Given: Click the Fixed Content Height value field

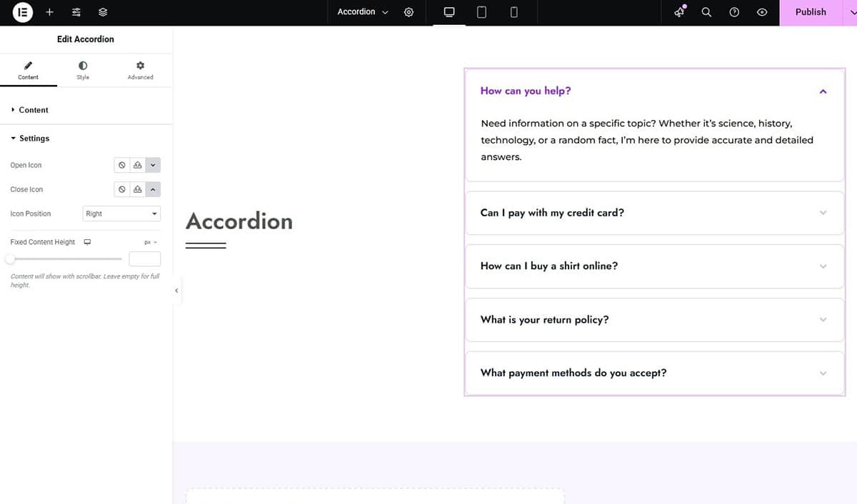Looking at the screenshot, I should 144,259.
